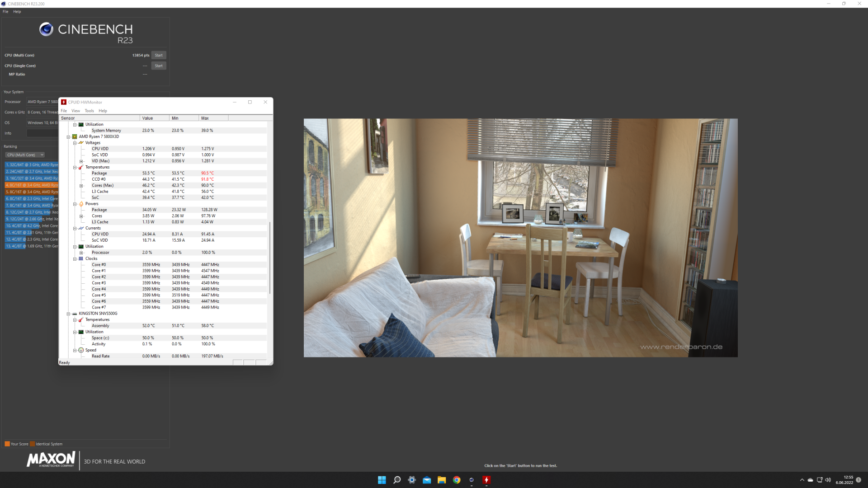Open taskbar Search magnifier
The image size is (868, 488).
(x=397, y=480)
